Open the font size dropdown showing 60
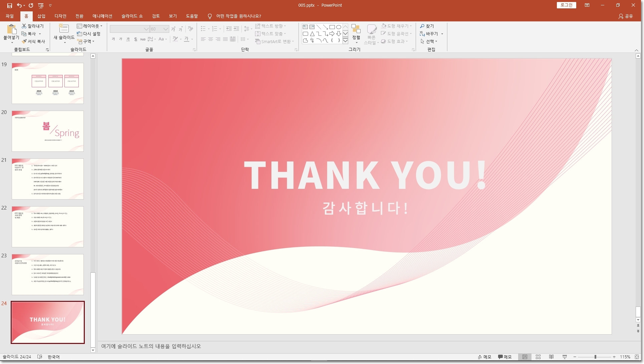Screen dimensions: 644x364 tap(166, 29)
